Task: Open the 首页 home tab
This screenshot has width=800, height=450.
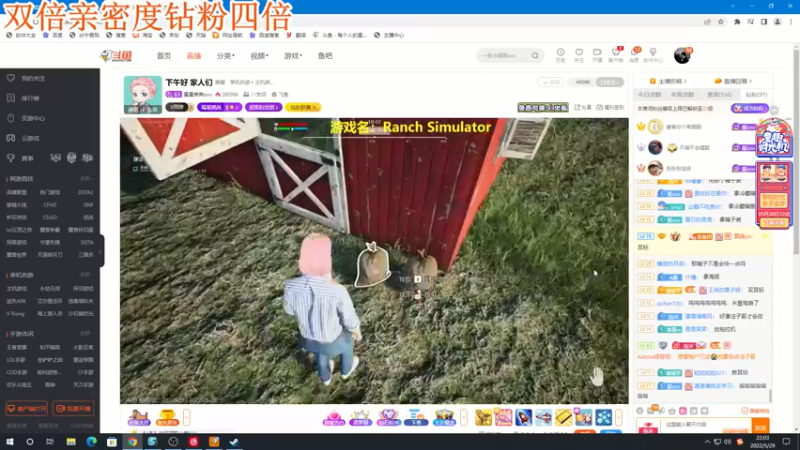Action: tap(164, 56)
